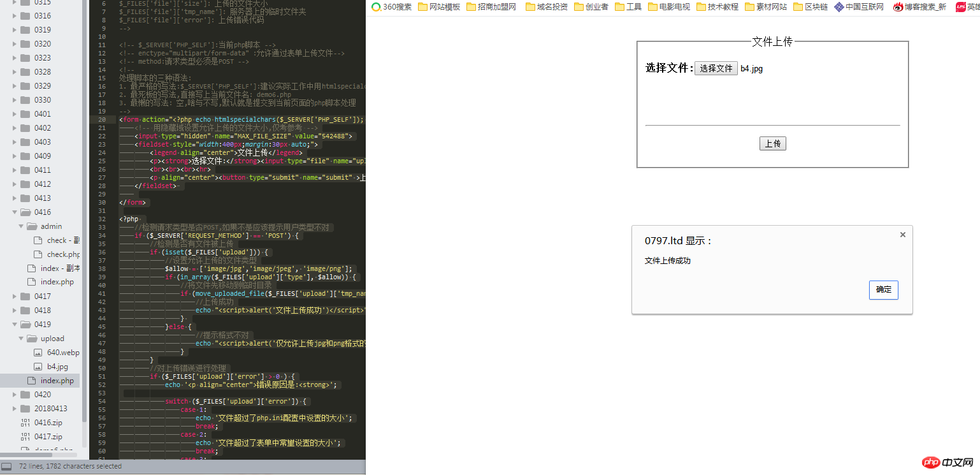Click the 文件上传成功 alert message text
This screenshot has height=475, width=980.
(668, 261)
